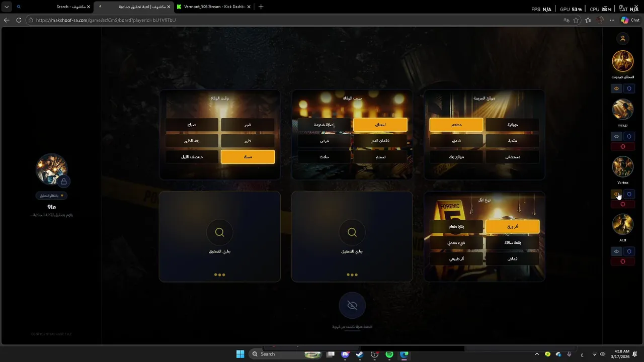
Task: Switch to Vermont_506 Stream Kick Dashboard tab
Action: [213, 7]
